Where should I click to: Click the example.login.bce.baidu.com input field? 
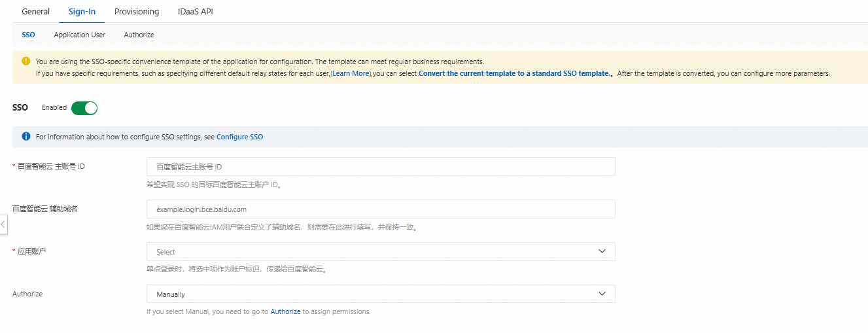(381, 209)
